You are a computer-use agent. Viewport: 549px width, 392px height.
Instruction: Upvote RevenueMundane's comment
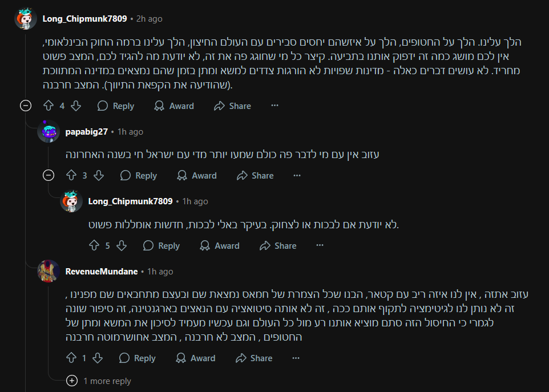pyautogui.click(x=71, y=358)
